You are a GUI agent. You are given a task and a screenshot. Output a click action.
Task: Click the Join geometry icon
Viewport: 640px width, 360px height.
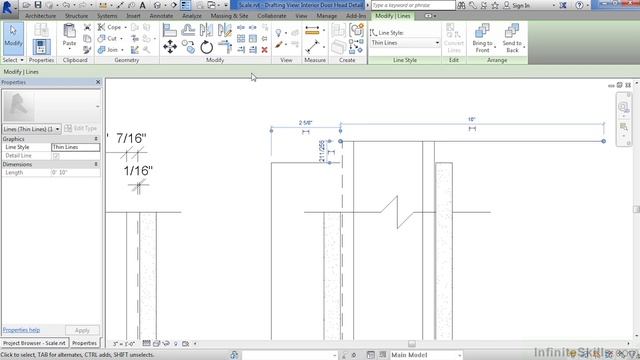tap(102, 50)
